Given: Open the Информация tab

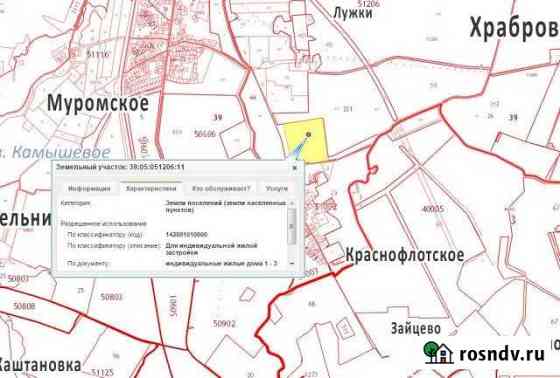Looking at the screenshot, I should pyautogui.click(x=89, y=188).
